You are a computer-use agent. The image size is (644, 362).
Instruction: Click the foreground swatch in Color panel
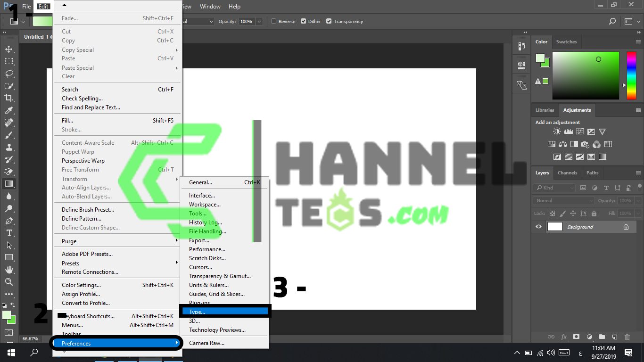click(540, 58)
